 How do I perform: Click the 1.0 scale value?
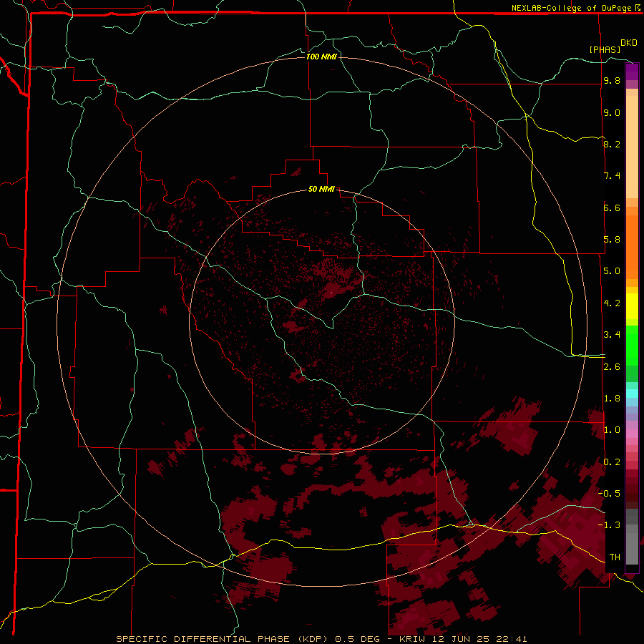[x=612, y=430]
